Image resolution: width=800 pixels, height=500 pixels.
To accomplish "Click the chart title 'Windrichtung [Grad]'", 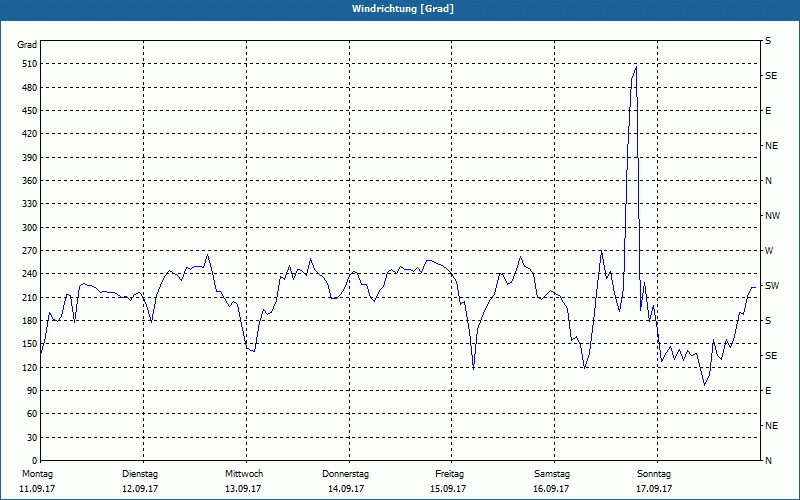I will tap(403, 9).
